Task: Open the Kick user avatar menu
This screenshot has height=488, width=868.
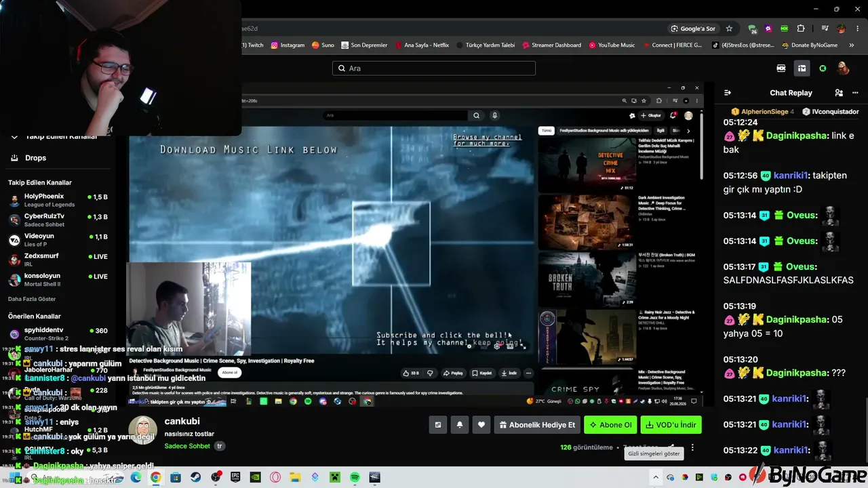Action: 843,68
